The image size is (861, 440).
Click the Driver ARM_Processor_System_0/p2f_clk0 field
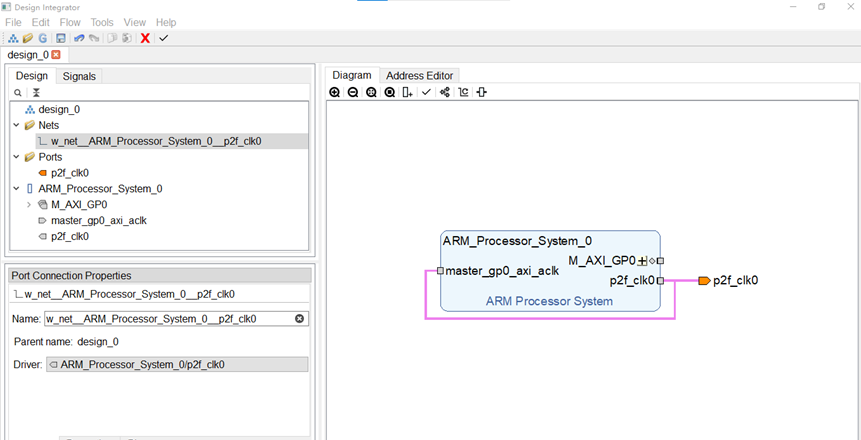coord(177,364)
